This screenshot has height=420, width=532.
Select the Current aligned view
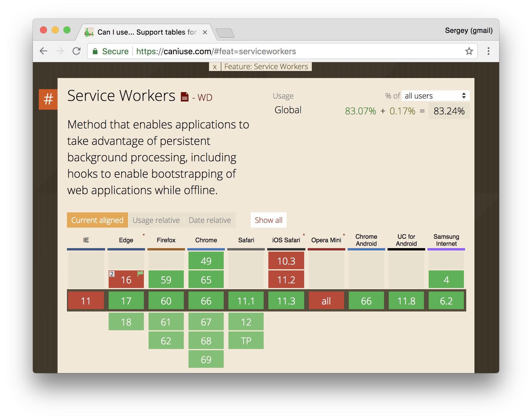97,220
